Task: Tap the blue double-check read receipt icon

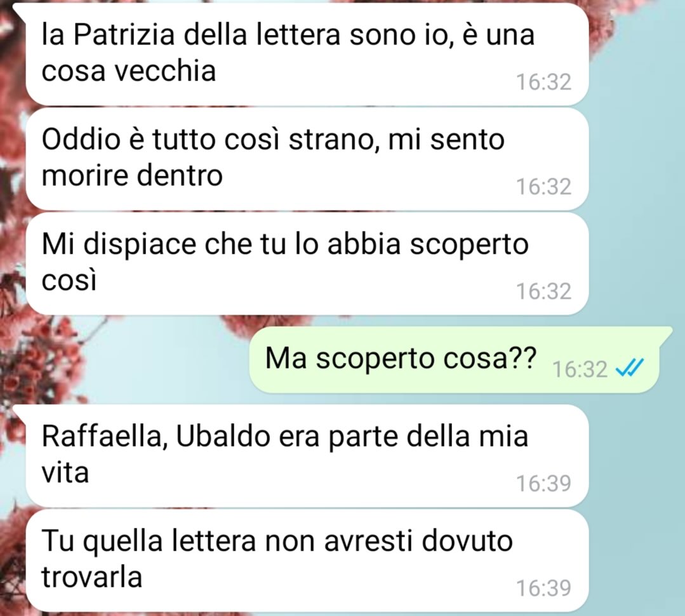Action: (x=629, y=367)
